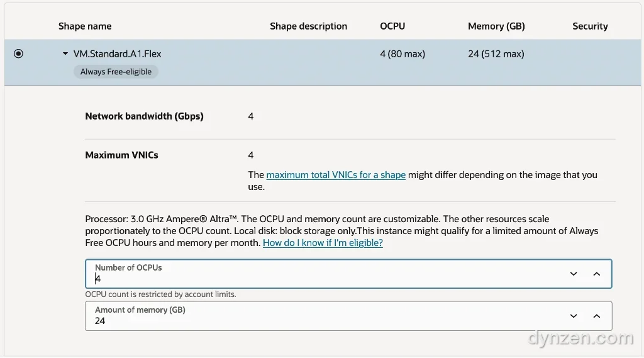Increase the Number of OCPUs value
Image resolution: width=644 pixels, height=358 pixels.
597,274
